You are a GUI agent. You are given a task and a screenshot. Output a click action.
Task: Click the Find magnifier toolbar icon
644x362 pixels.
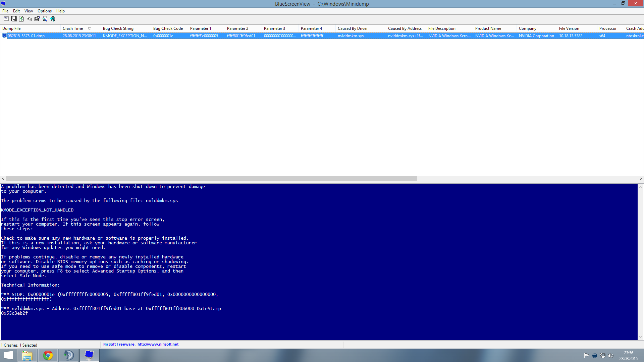click(x=45, y=19)
